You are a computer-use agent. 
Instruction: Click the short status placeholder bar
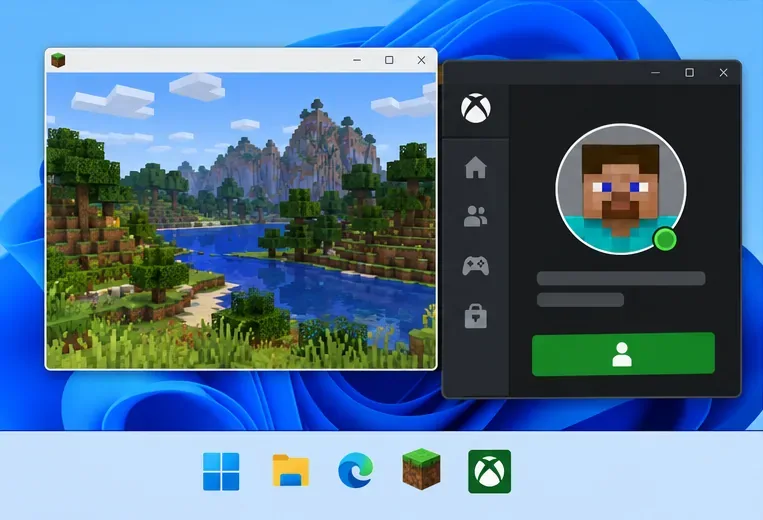click(580, 300)
